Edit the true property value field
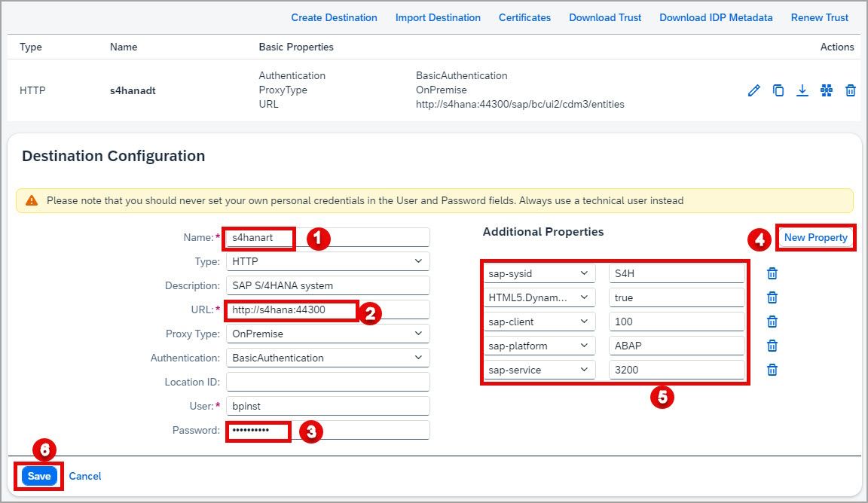This screenshot has height=503, width=868. [677, 297]
